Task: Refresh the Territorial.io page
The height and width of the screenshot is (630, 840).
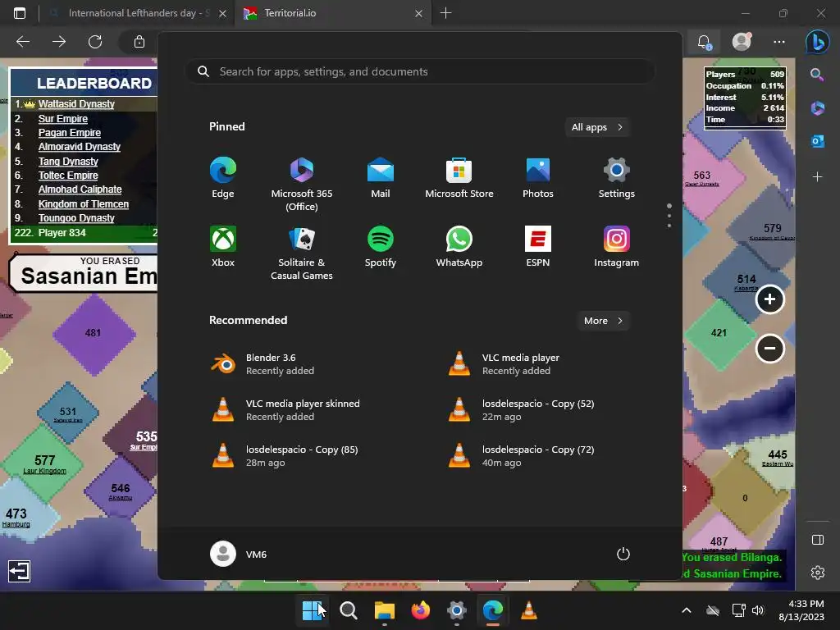Action: (x=95, y=42)
